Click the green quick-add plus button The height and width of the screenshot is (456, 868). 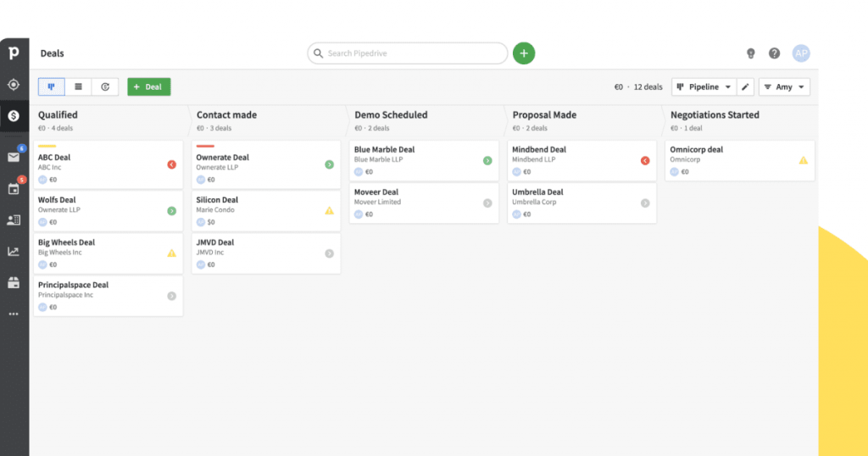coord(524,53)
